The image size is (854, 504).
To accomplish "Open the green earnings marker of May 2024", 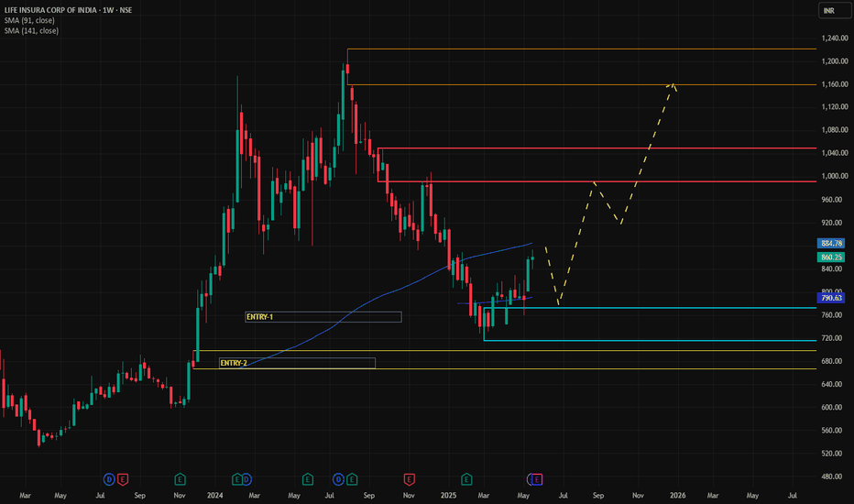I will 307,479.
